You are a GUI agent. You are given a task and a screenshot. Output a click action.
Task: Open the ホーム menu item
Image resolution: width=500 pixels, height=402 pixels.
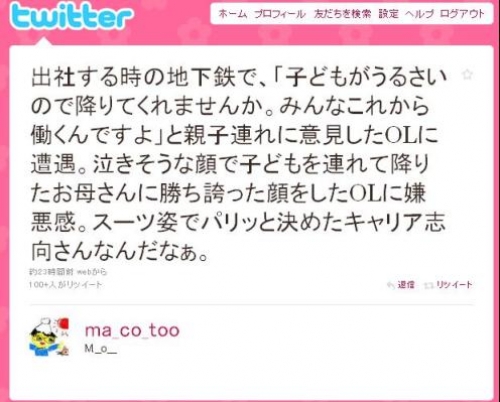[x=232, y=14]
